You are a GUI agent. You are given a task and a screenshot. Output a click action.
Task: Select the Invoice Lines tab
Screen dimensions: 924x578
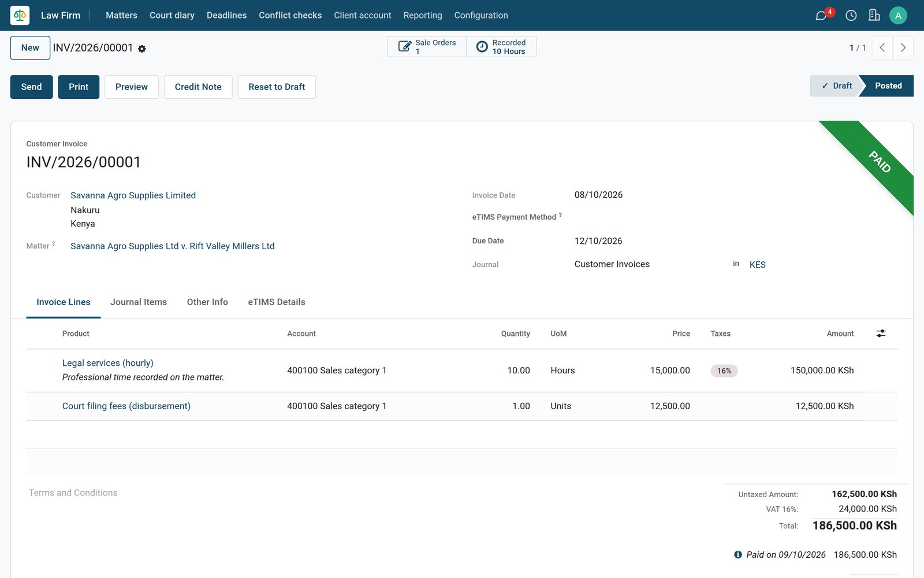click(x=64, y=302)
